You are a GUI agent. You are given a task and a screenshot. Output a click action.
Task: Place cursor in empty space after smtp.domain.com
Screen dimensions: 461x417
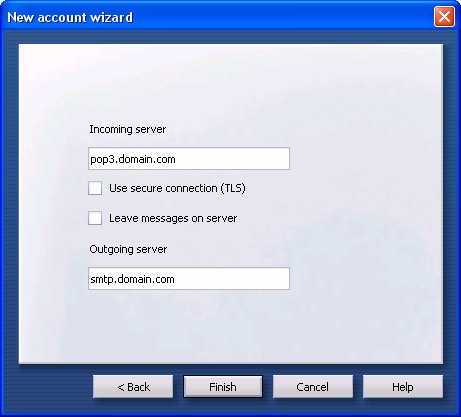point(233,279)
